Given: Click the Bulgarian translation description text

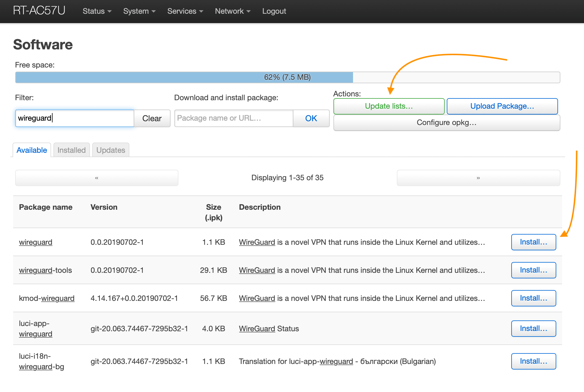Looking at the screenshot, I should [337, 361].
